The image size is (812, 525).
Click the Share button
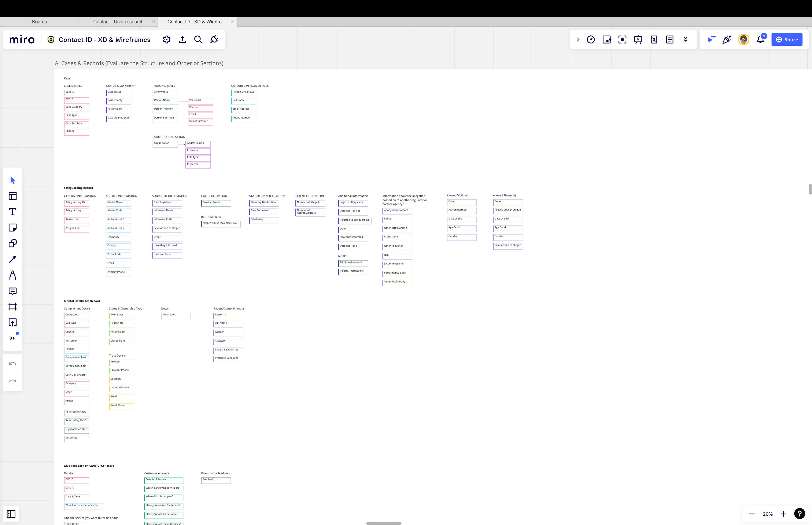(x=787, y=40)
